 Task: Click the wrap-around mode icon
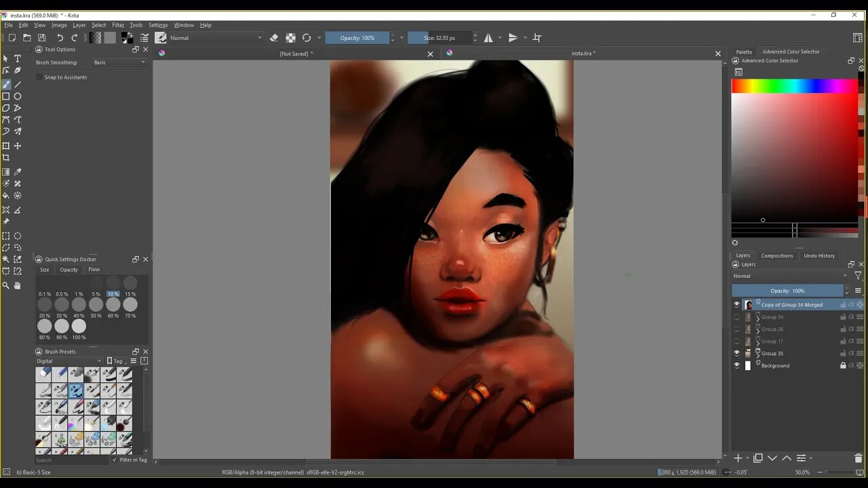click(537, 38)
